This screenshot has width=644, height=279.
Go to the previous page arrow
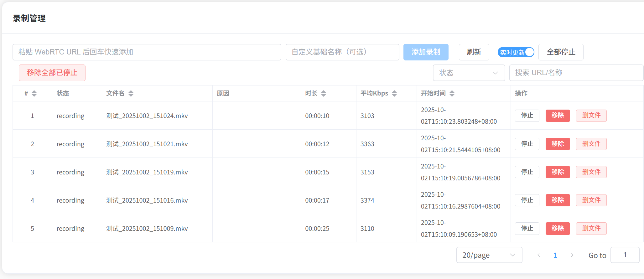point(539,255)
